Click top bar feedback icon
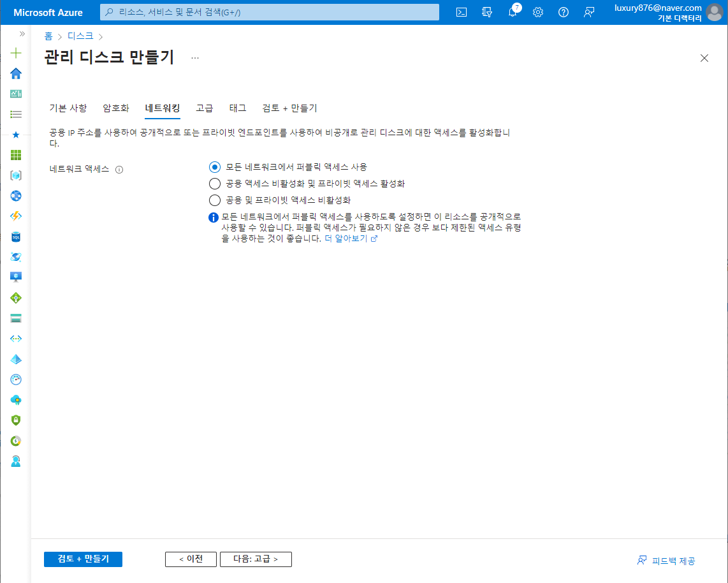 (589, 13)
